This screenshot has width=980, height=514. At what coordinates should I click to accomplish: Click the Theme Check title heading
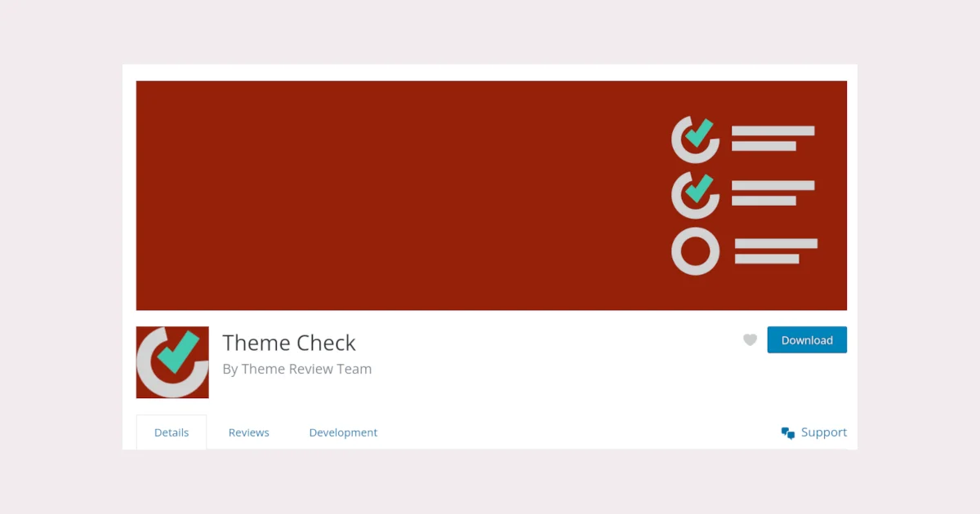tap(289, 343)
